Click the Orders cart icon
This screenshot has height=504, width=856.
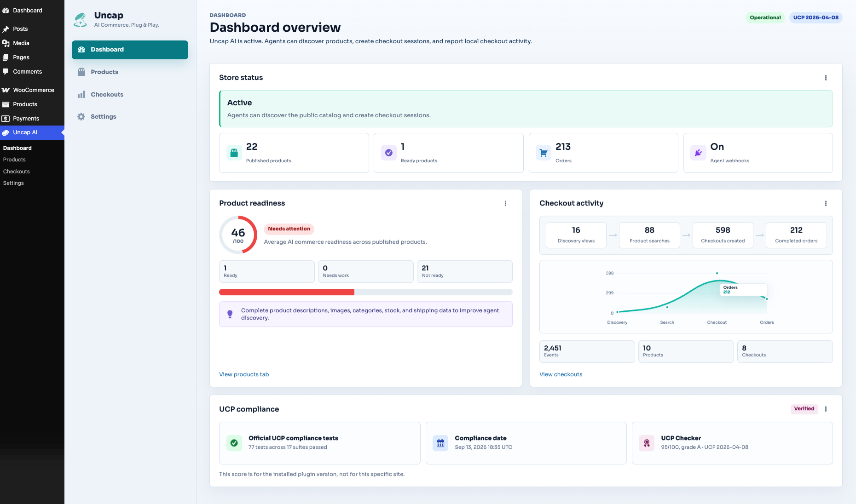[544, 153]
